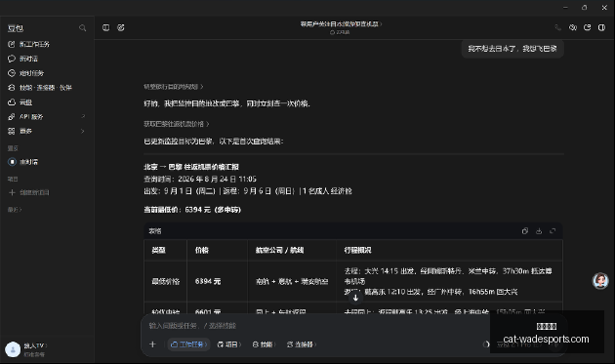Start a voice call with the phone icon
The height and width of the screenshot is (364, 615).
pyautogui.click(x=557, y=27)
